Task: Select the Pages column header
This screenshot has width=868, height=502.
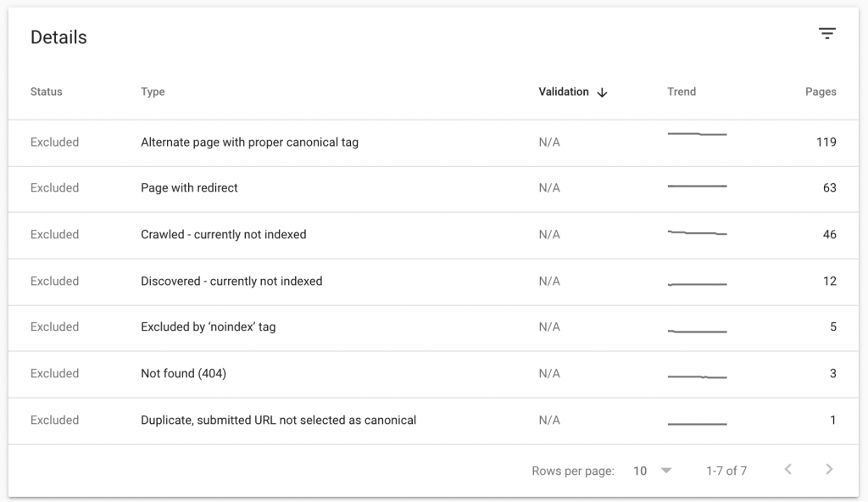Action: click(x=821, y=92)
